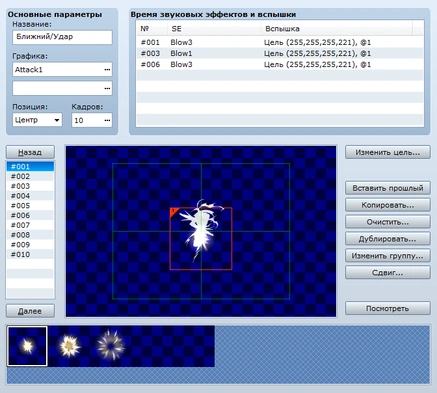The image size is (437, 393).
Task: Click the Далее button
Action: (30, 311)
